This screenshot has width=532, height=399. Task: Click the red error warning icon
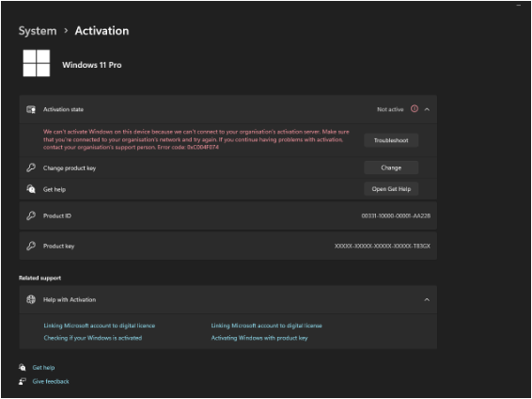click(x=415, y=108)
